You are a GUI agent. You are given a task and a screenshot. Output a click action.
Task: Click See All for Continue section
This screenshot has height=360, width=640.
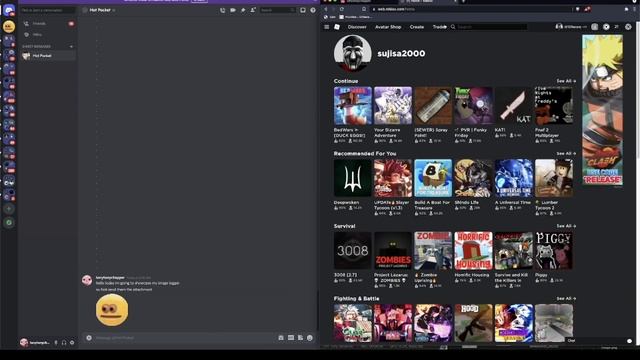(x=566, y=81)
